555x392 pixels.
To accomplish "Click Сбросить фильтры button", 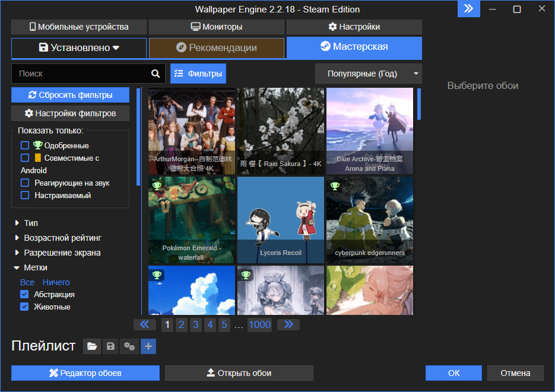I will click(x=71, y=95).
